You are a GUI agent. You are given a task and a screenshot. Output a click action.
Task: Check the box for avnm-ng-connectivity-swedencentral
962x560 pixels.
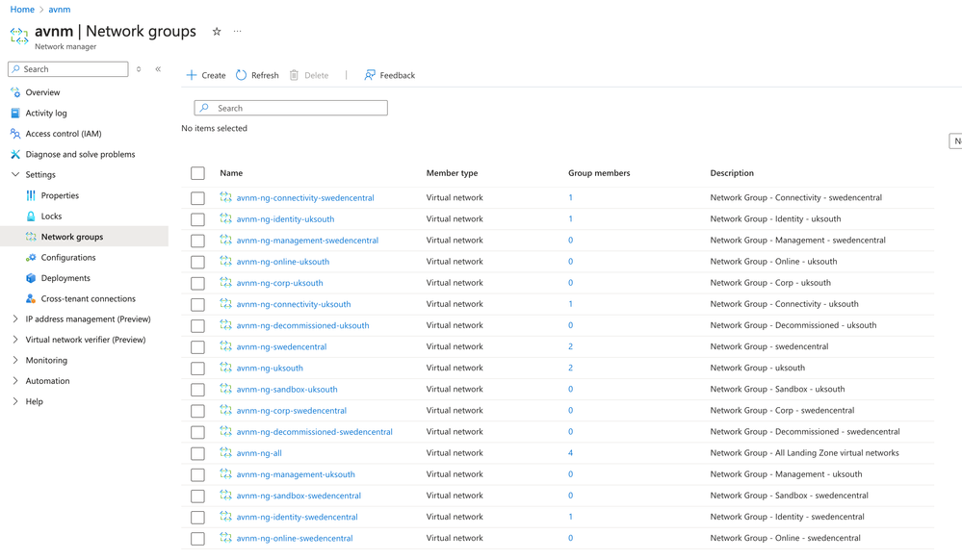click(197, 198)
